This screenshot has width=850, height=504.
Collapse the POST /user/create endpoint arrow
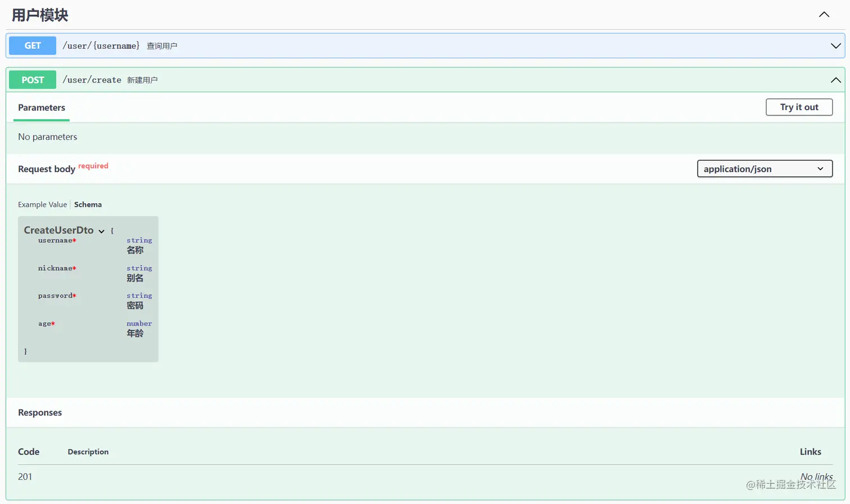coord(836,80)
